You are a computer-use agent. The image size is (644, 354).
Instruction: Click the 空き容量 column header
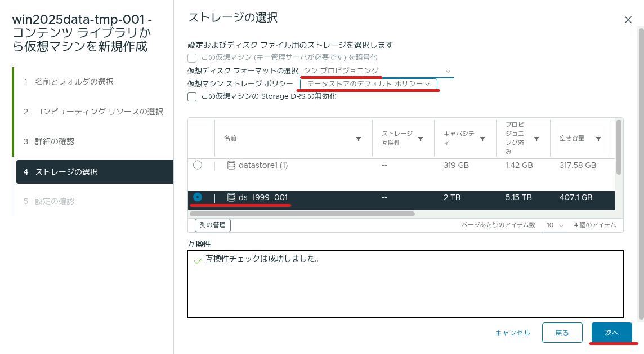572,138
